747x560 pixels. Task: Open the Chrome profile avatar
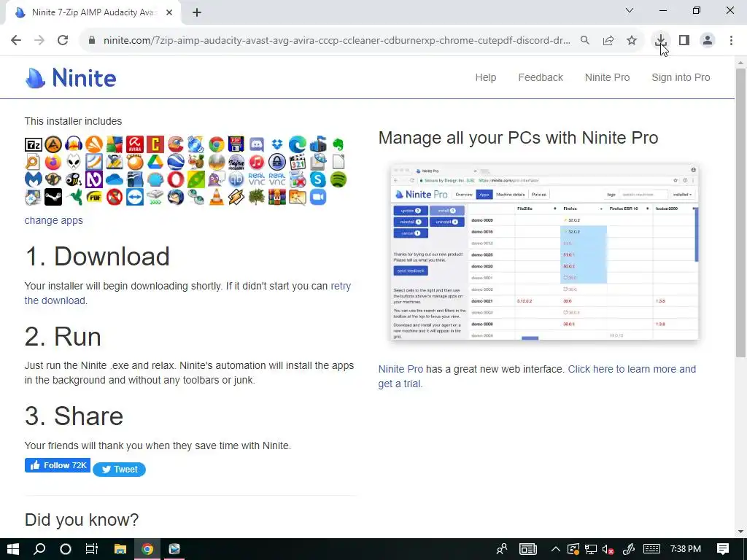coord(708,41)
